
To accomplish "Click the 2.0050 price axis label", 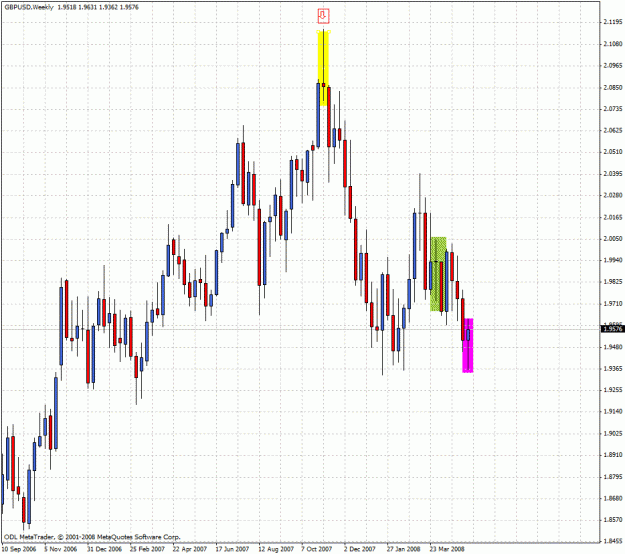I will point(613,239).
